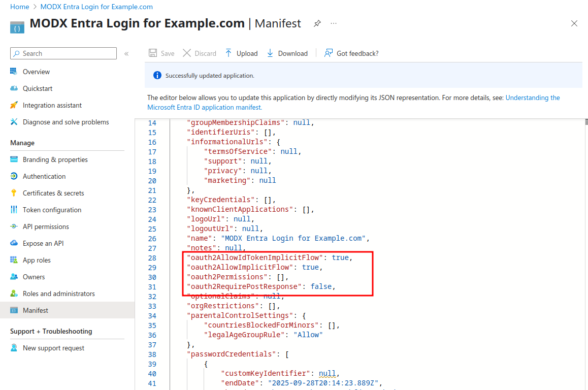Image resolution: width=588 pixels, height=390 pixels.
Task: Click the New support request person icon
Action: click(x=14, y=348)
